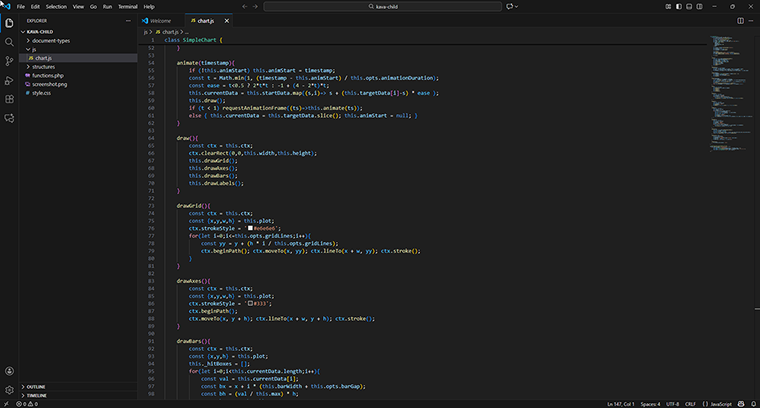Collapse the js folder

78,49
